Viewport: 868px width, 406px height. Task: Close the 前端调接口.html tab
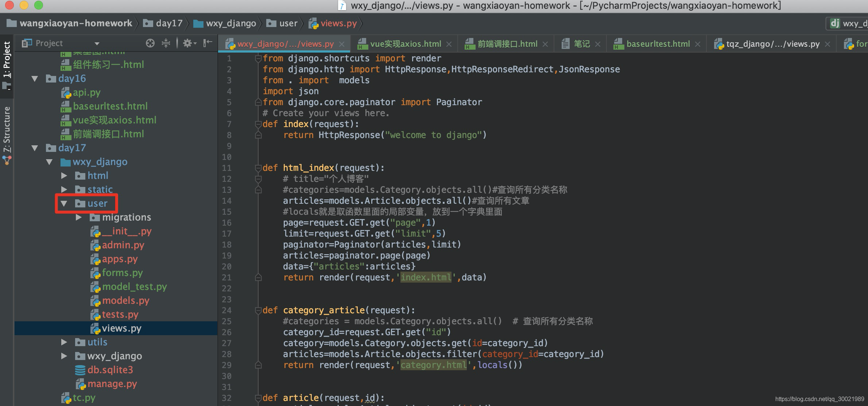pyautogui.click(x=545, y=44)
